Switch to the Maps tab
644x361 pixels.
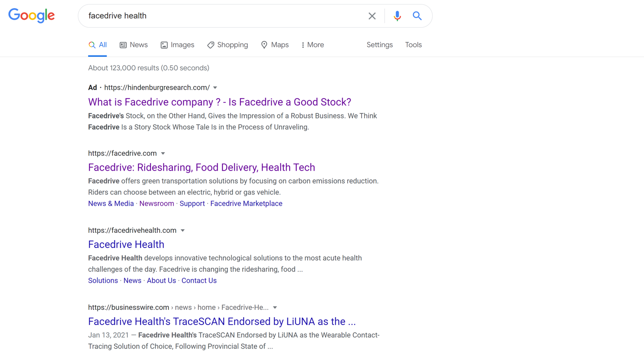tap(274, 45)
